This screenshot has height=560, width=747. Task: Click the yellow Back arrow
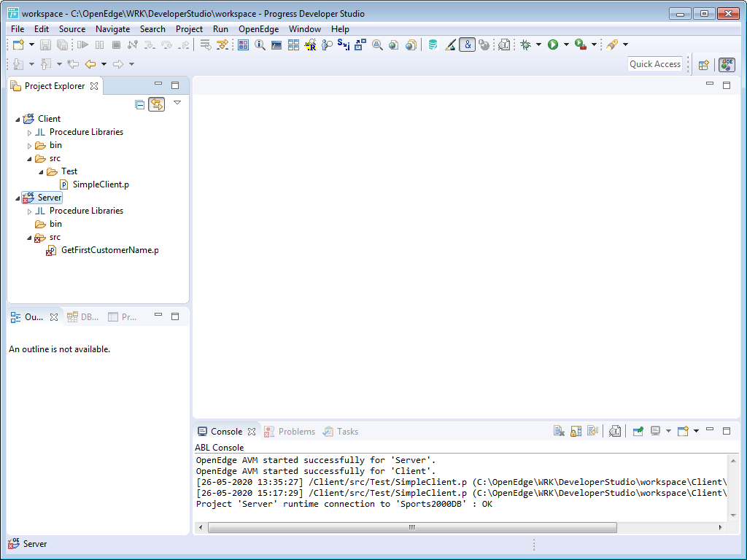click(90, 64)
